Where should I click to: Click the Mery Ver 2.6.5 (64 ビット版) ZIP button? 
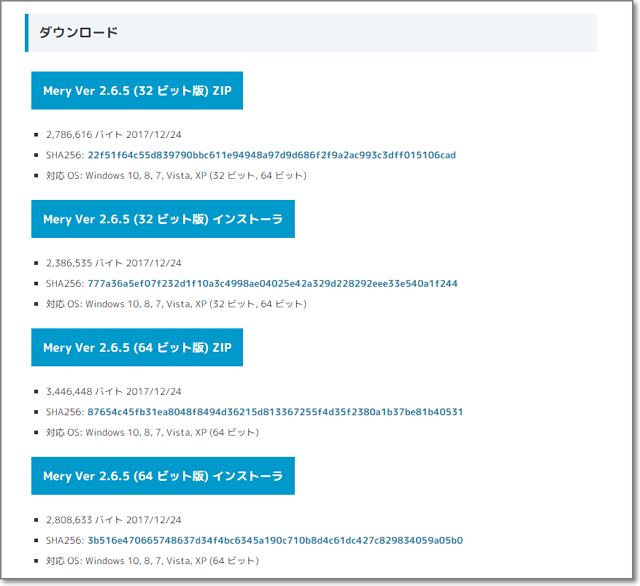coord(137,347)
